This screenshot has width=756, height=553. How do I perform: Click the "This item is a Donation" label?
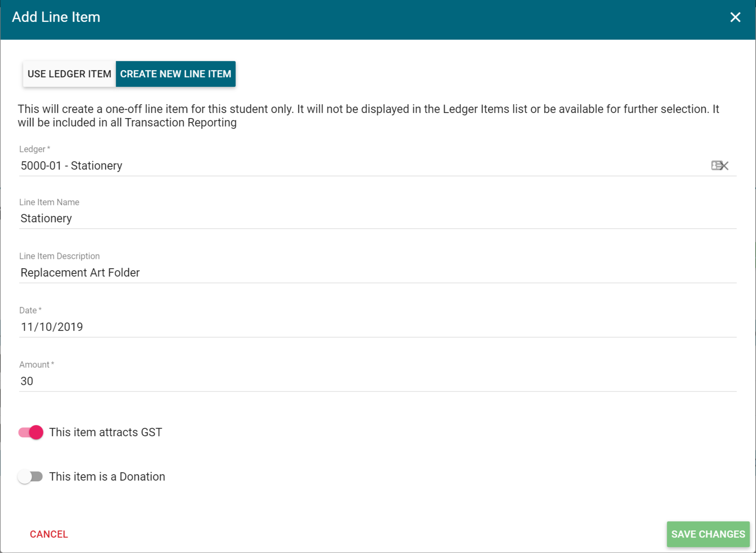tap(107, 477)
